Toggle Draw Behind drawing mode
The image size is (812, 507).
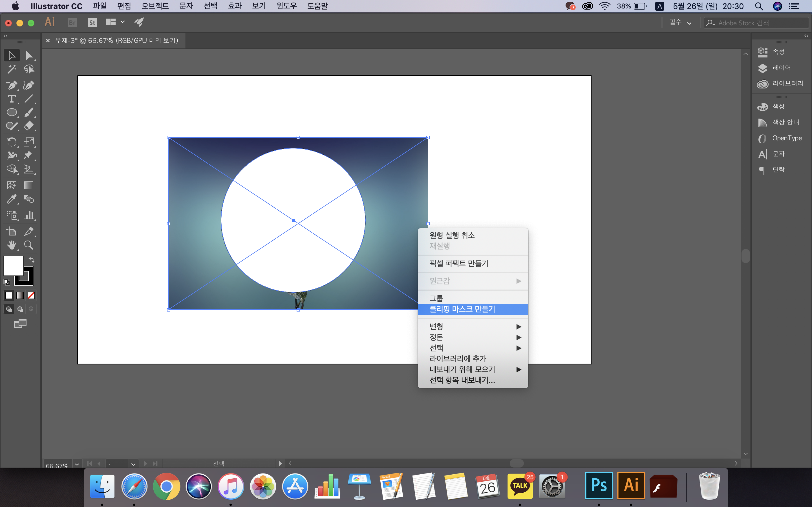click(20, 309)
